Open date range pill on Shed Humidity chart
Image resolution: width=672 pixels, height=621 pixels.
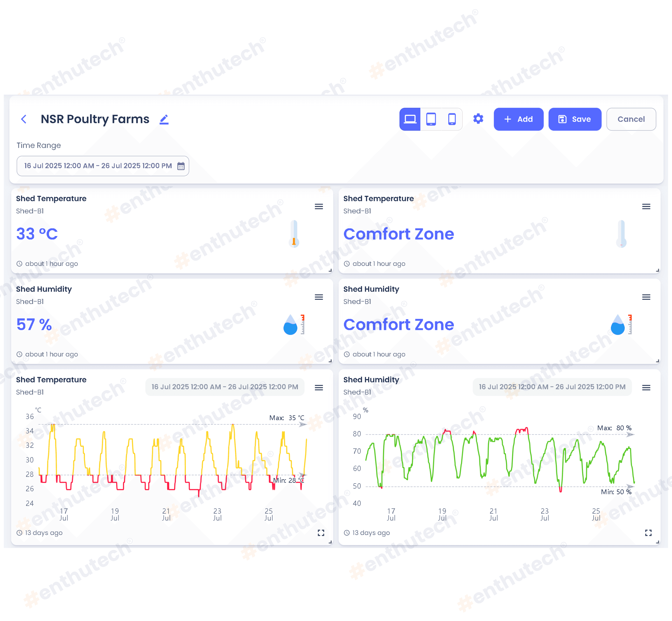(x=552, y=387)
